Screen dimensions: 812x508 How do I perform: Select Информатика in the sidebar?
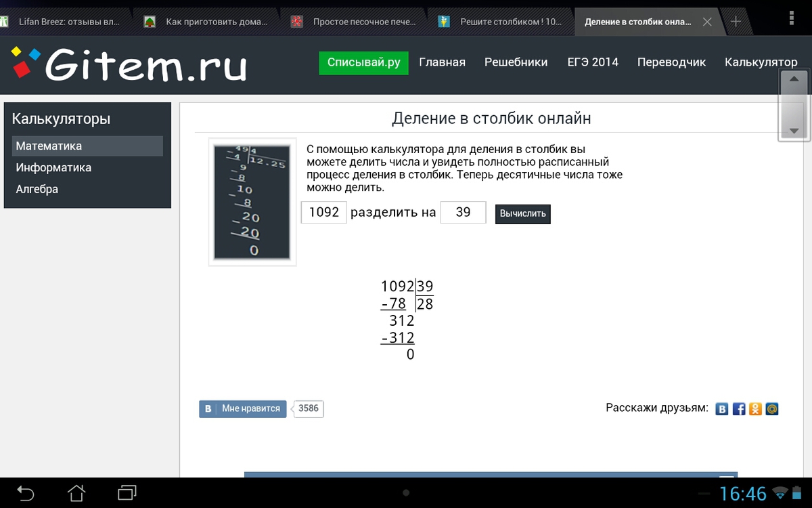tap(53, 167)
